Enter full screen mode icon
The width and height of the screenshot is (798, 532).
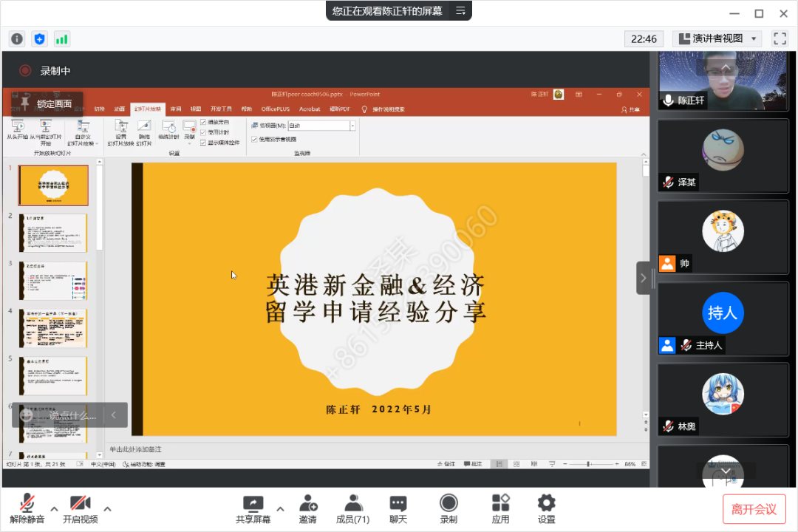780,38
